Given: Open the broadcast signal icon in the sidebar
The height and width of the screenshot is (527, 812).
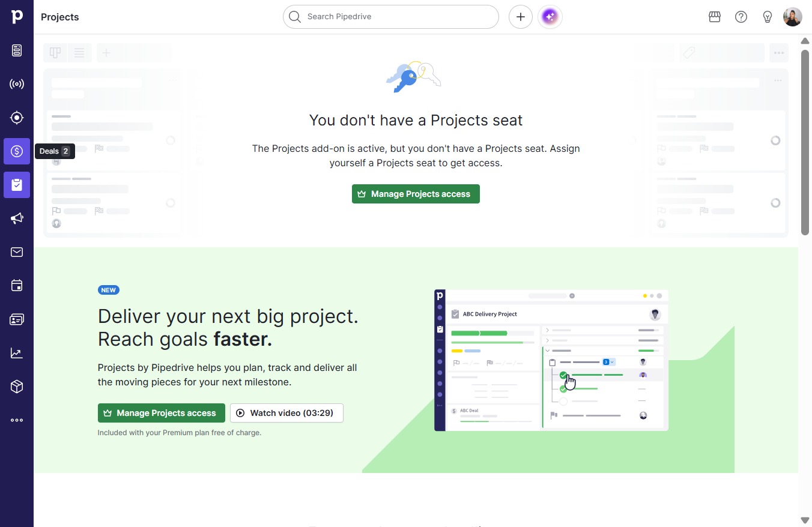Looking at the screenshot, I should (17, 84).
